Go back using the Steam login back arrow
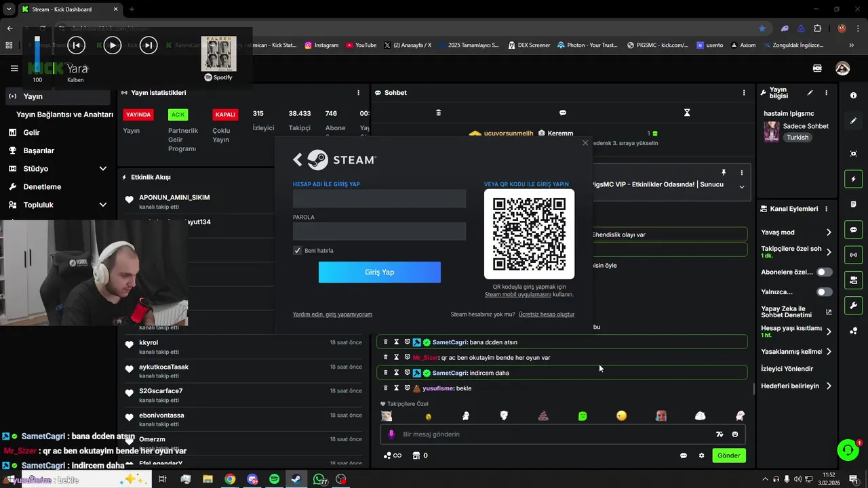 coord(297,160)
